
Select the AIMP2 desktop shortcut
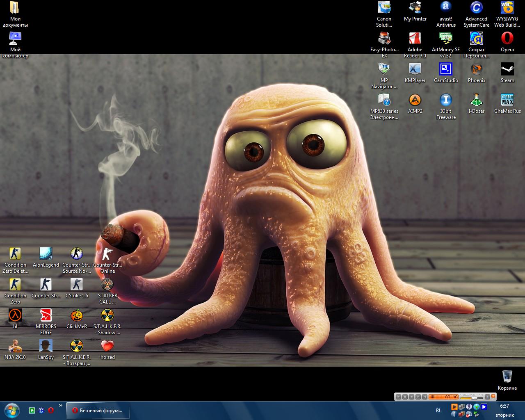point(415,100)
